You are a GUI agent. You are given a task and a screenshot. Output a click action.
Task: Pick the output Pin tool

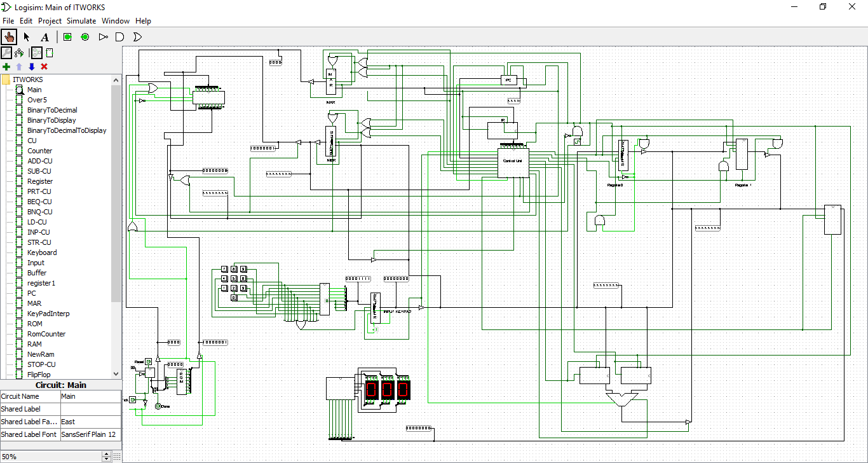[85, 37]
